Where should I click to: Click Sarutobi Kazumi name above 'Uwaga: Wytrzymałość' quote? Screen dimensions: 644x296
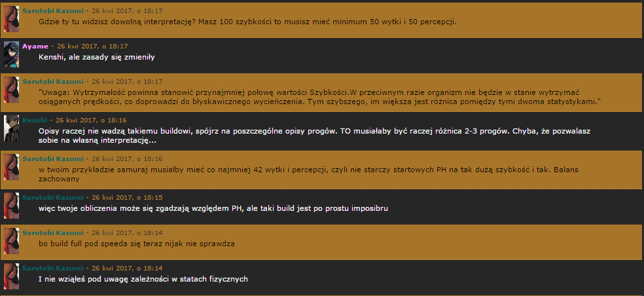52,82
